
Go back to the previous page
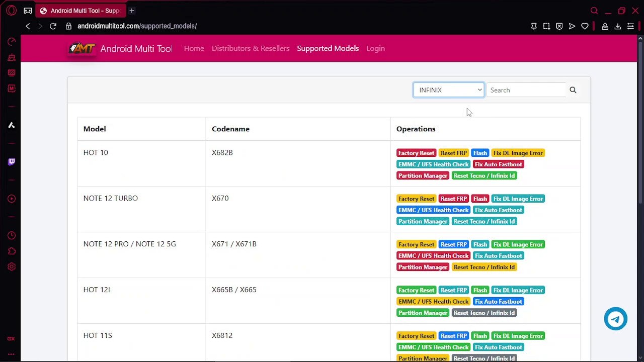tap(28, 26)
